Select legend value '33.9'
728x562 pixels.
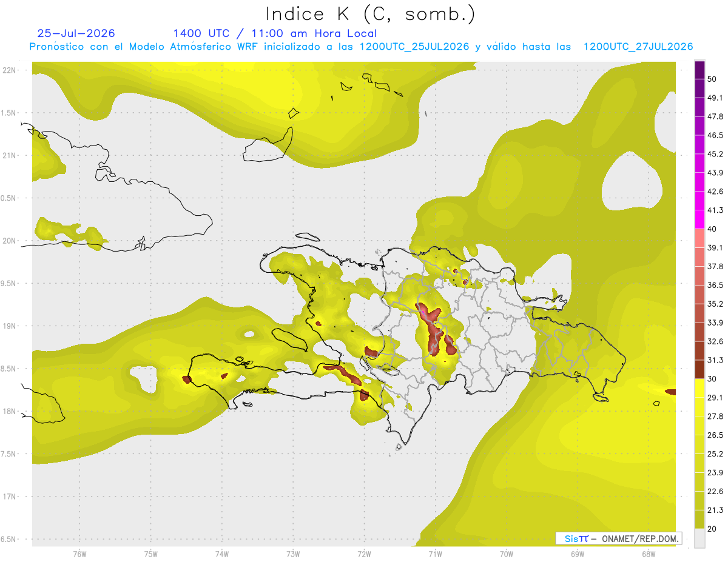[715, 323]
